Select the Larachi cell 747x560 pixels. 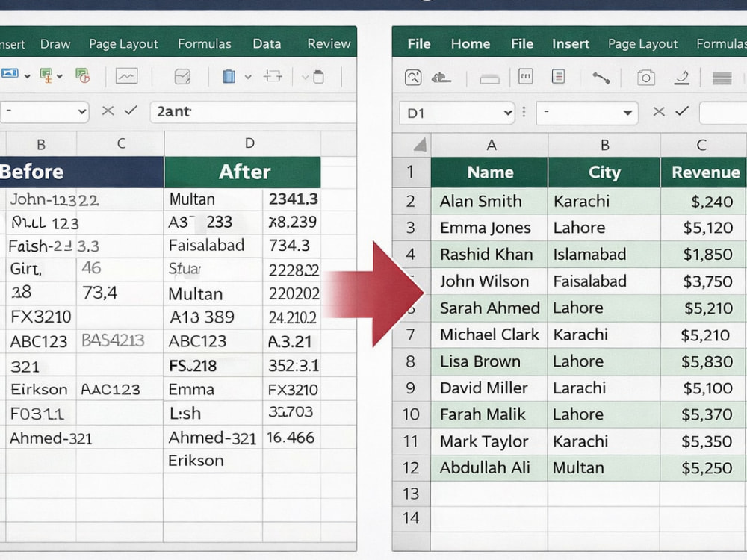604,388
